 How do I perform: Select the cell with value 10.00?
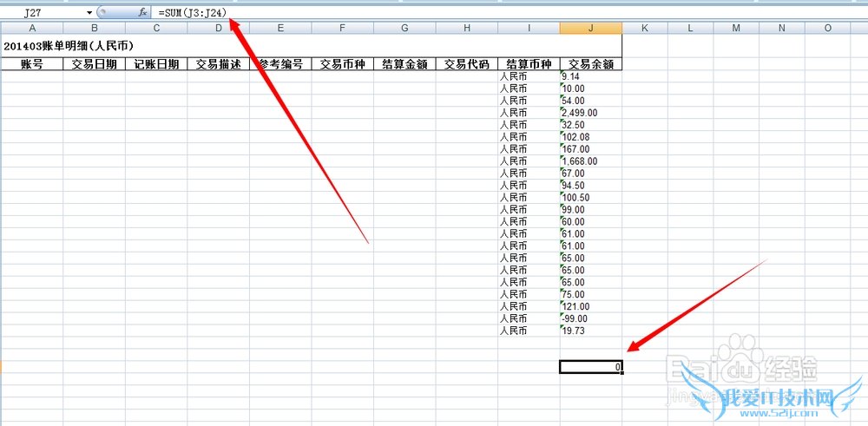(x=590, y=88)
